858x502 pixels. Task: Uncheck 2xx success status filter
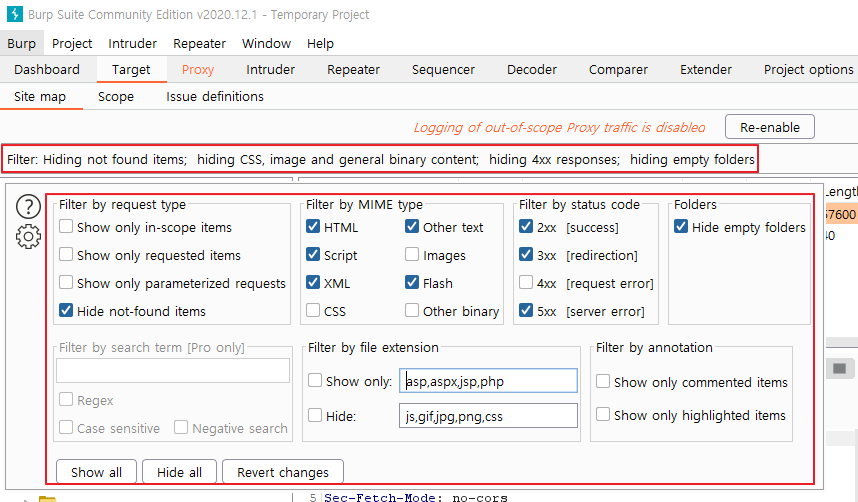tap(526, 227)
